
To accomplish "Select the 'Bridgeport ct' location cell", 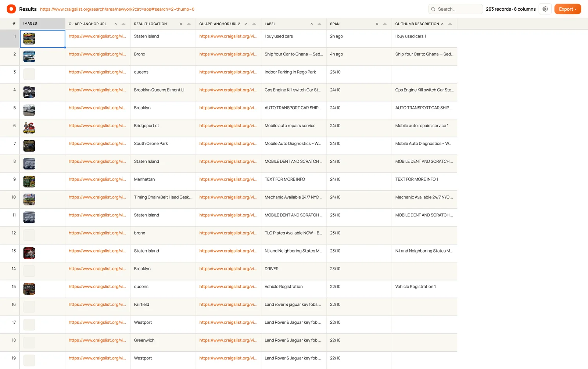I will tap(163, 128).
